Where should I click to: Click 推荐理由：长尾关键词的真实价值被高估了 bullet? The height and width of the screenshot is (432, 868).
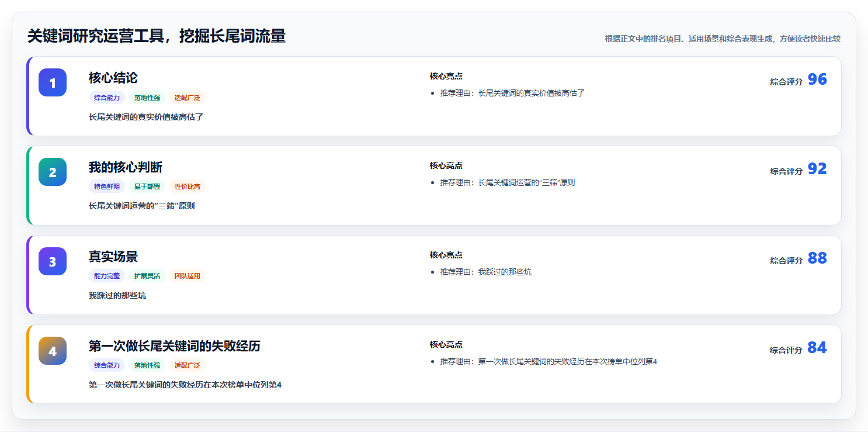click(512, 93)
